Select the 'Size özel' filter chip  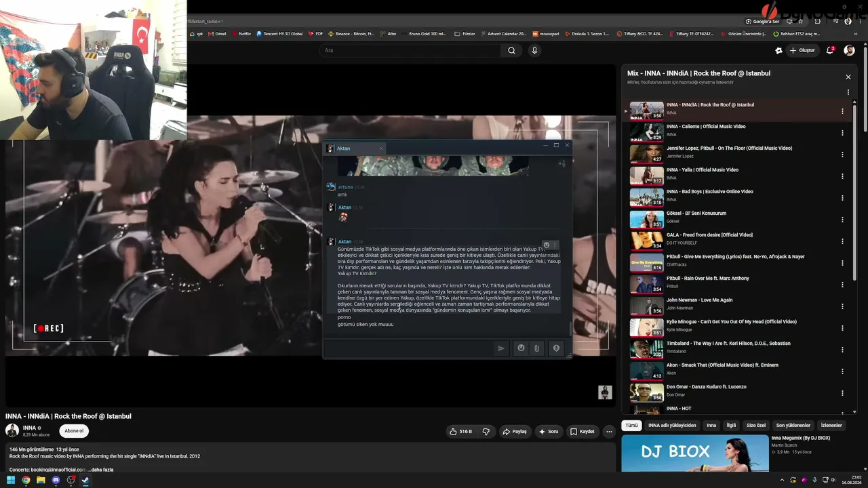click(756, 426)
